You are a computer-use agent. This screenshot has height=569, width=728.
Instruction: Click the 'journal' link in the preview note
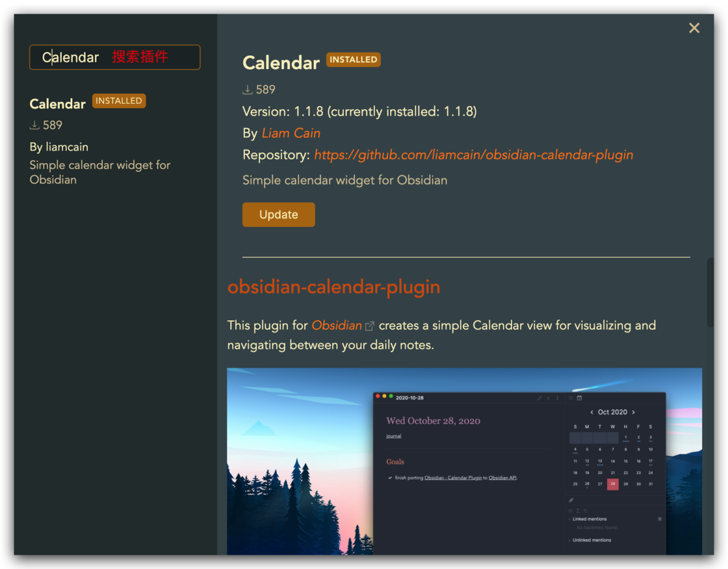tap(394, 436)
